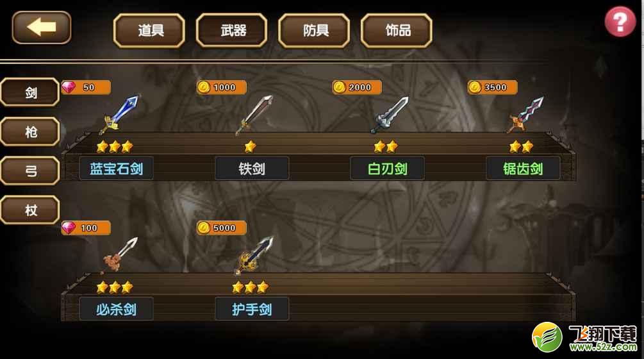Image resolution: width=644 pixels, height=359 pixels.
Task: Open the 饰品 tab
Action: (397, 30)
